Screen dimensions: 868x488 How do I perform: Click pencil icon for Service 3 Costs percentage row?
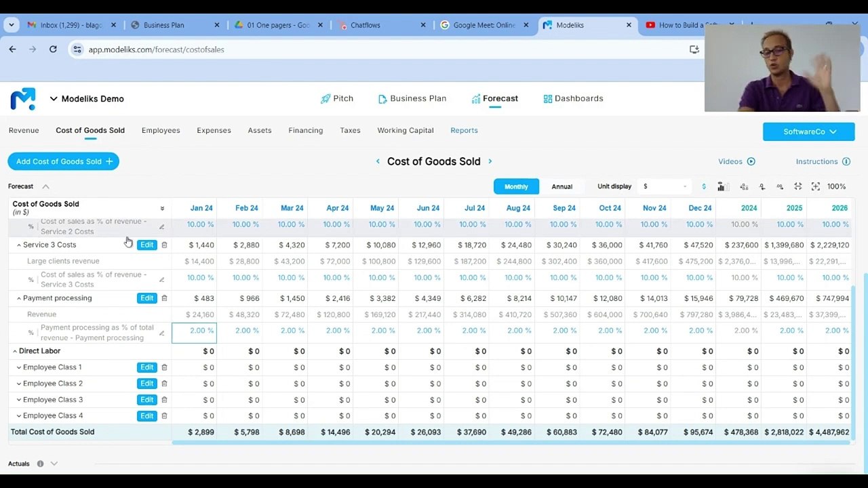(161, 279)
